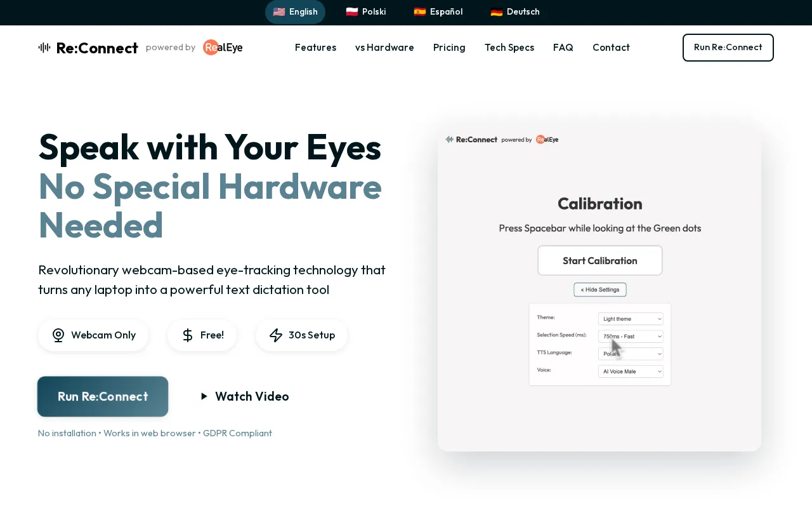Click the Calibration heading in preview
The height and width of the screenshot is (508, 812).
pos(600,204)
